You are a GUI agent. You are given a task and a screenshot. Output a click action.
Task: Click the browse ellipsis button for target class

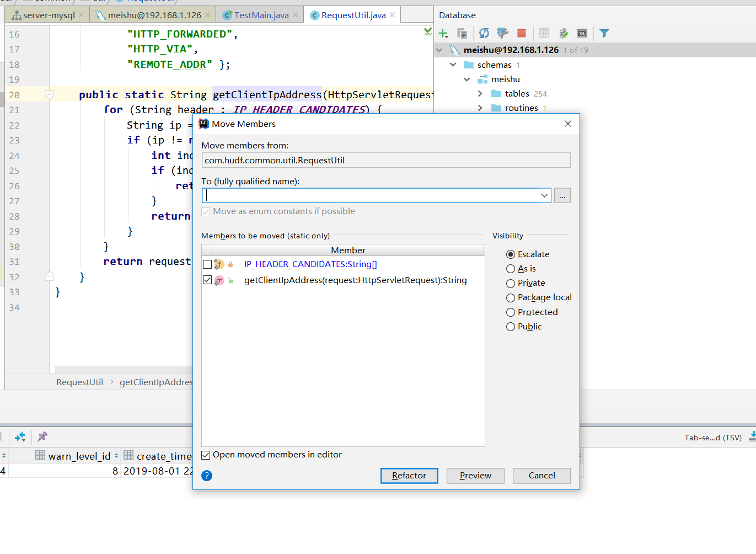(x=562, y=196)
